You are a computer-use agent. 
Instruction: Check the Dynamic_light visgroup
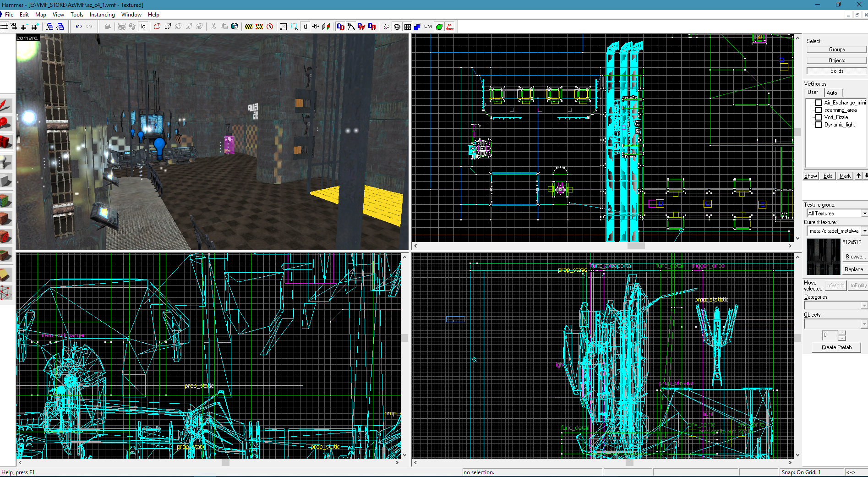point(818,125)
